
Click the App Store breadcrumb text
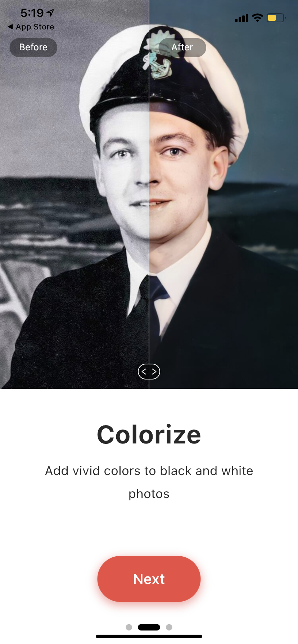[x=35, y=27]
